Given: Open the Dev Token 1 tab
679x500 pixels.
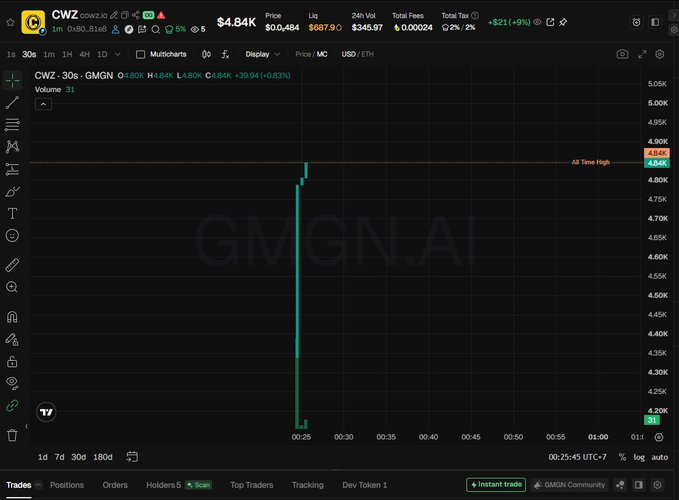Looking at the screenshot, I should pyautogui.click(x=364, y=485).
